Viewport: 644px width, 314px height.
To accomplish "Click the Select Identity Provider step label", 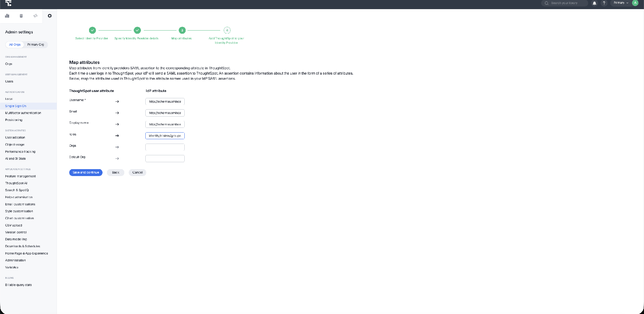I will [92, 38].
